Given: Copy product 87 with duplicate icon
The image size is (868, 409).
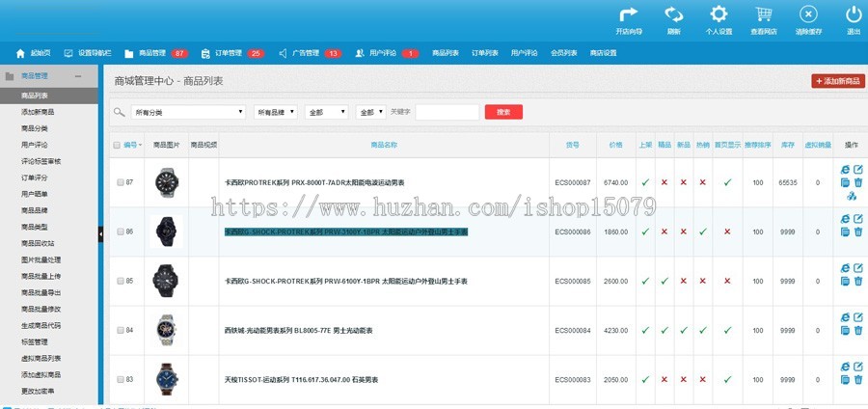Looking at the screenshot, I should point(845,182).
